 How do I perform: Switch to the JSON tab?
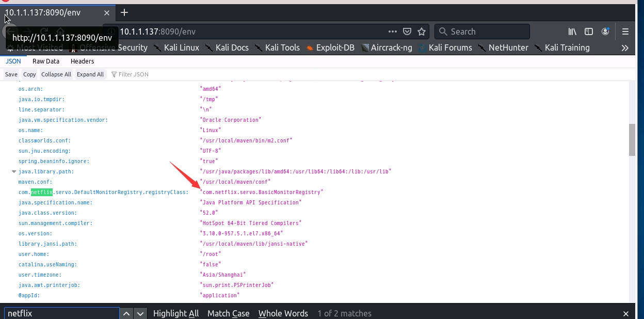coord(13,61)
